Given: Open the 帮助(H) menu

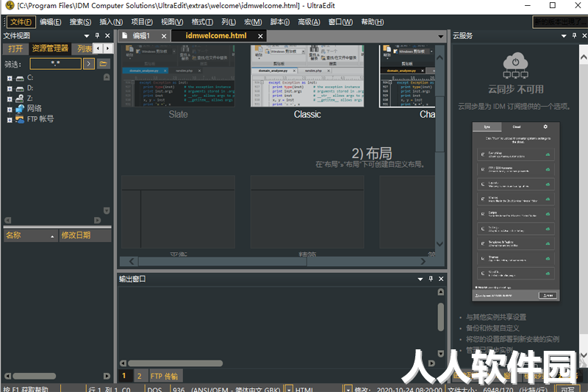Looking at the screenshot, I should pos(373,22).
